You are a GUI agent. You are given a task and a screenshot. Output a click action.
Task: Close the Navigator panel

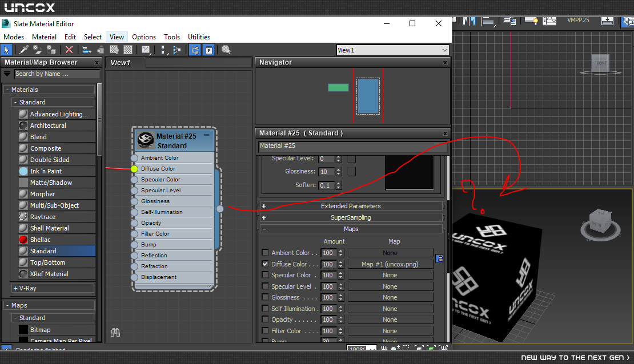click(445, 63)
